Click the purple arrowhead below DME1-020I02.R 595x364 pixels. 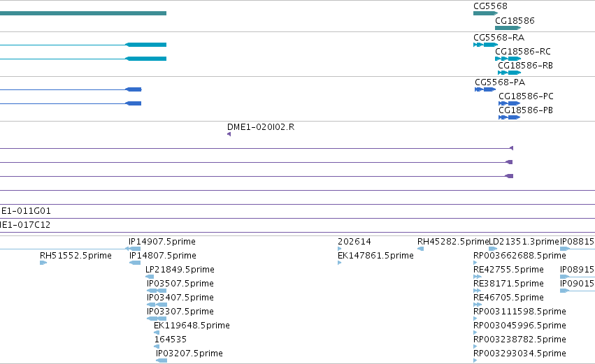[x=229, y=134]
